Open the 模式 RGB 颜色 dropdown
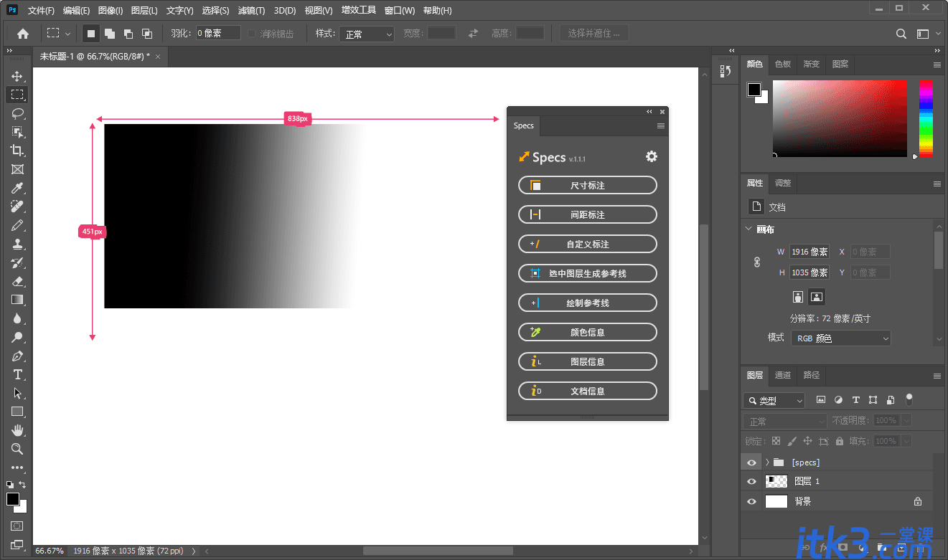 (841, 338)
